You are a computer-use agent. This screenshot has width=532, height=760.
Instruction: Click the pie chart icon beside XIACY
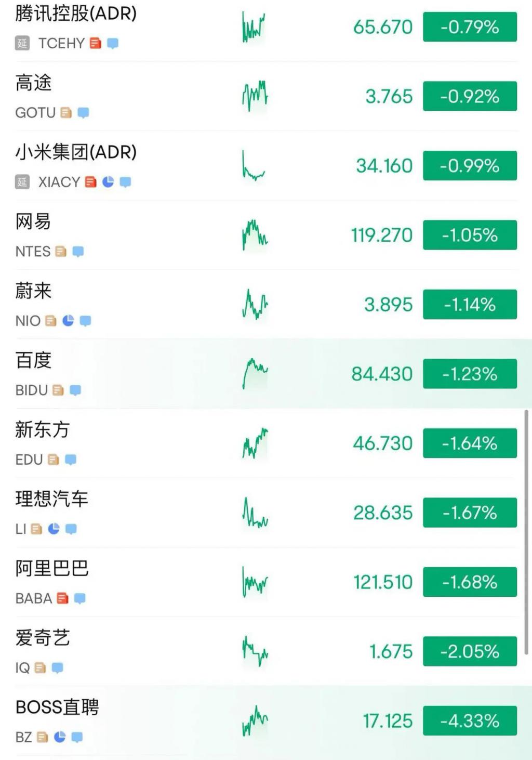point(108,182)
